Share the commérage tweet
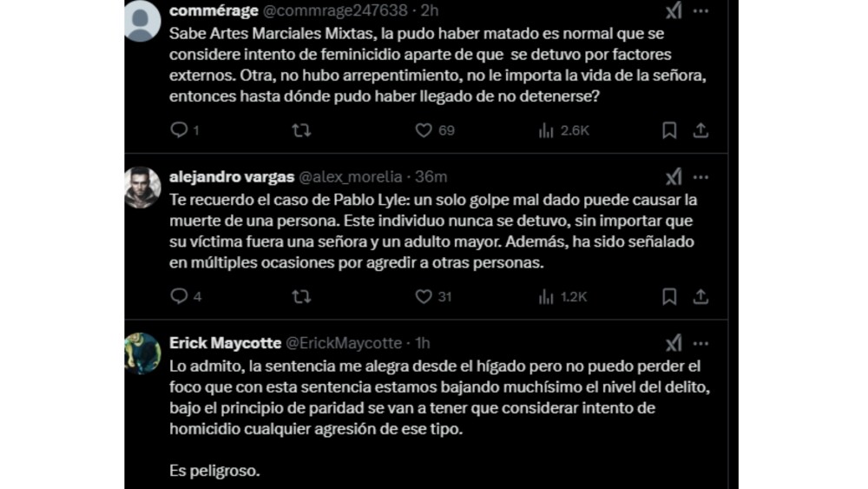This screenshot has height=489, width=868. pos(700,130)
